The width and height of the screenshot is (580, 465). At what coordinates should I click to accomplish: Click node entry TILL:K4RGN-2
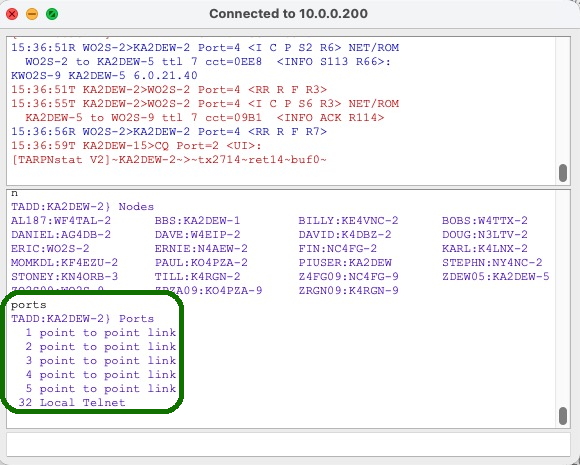point(198,277)
